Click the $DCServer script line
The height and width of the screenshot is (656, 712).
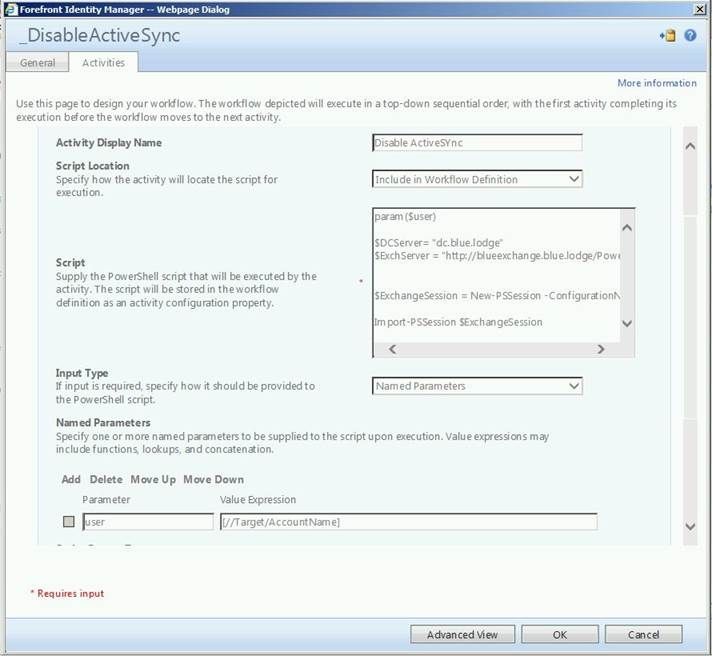439,243
